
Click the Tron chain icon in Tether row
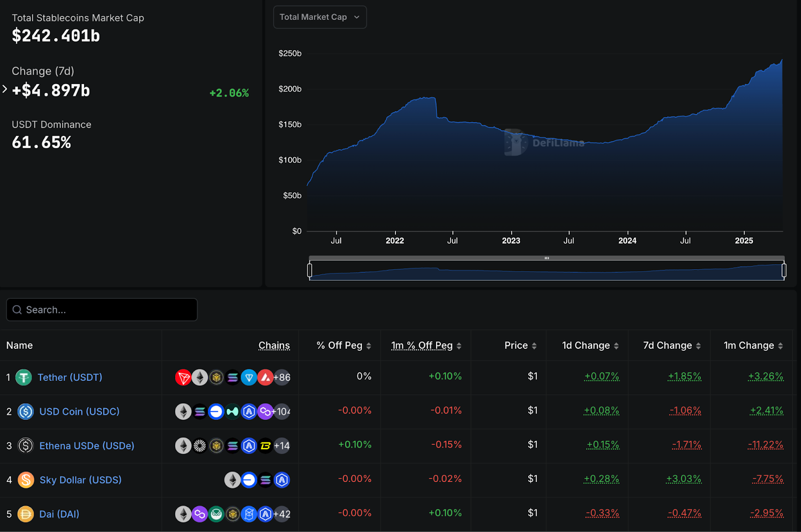[183, 377]
